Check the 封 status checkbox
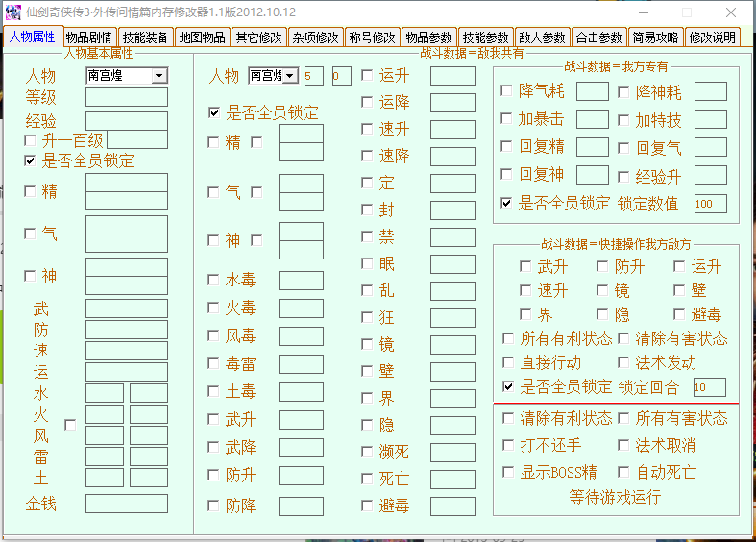Screen dimensions: 756x542 367,209
